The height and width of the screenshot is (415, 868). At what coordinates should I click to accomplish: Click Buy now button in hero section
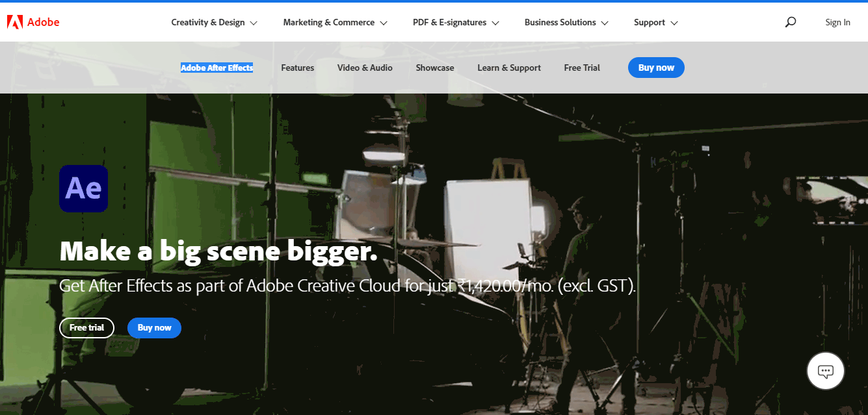154,328
